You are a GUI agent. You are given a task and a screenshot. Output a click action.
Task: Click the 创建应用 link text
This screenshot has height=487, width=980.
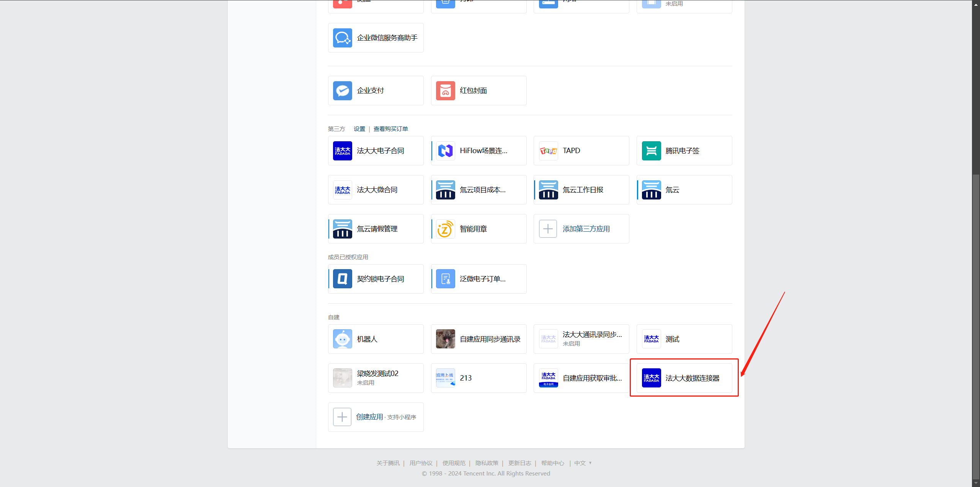tap(369, 417)
